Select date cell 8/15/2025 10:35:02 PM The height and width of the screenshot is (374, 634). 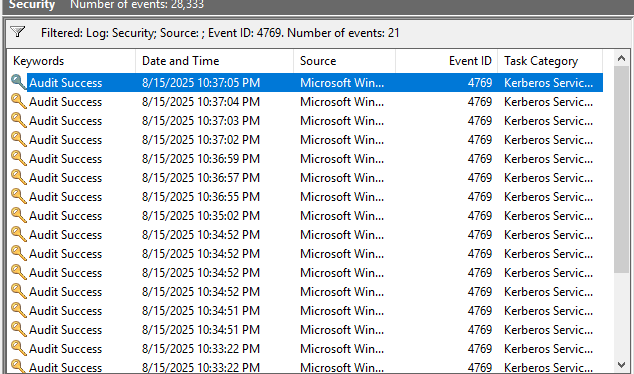(201, 216)
